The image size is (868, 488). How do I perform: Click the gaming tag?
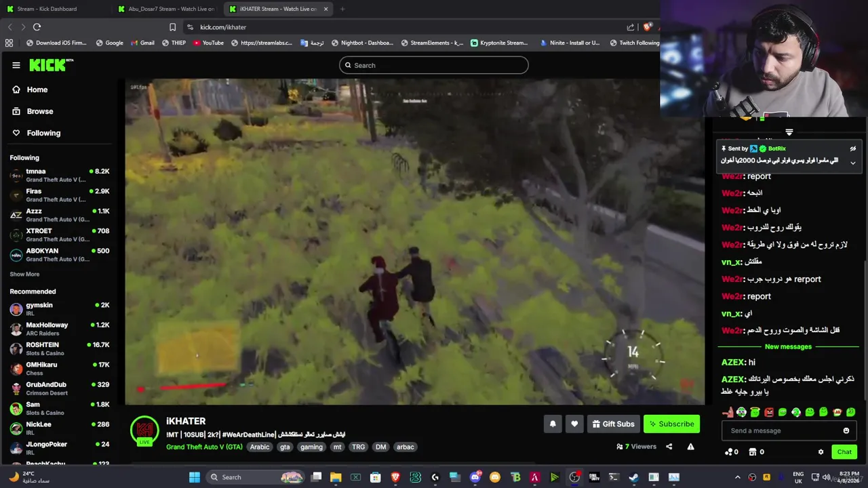tap(311, 447)
